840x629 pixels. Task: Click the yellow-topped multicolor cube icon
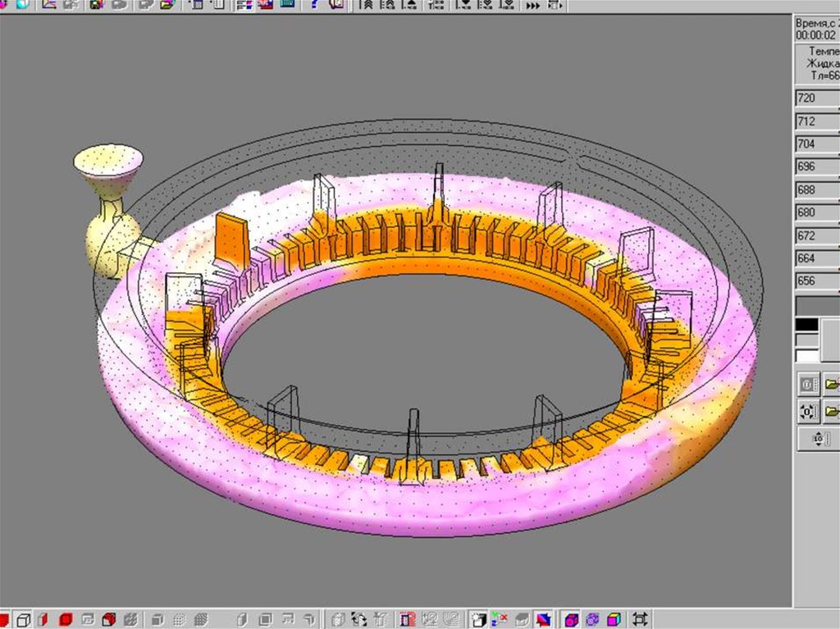[x=614, y=619]
